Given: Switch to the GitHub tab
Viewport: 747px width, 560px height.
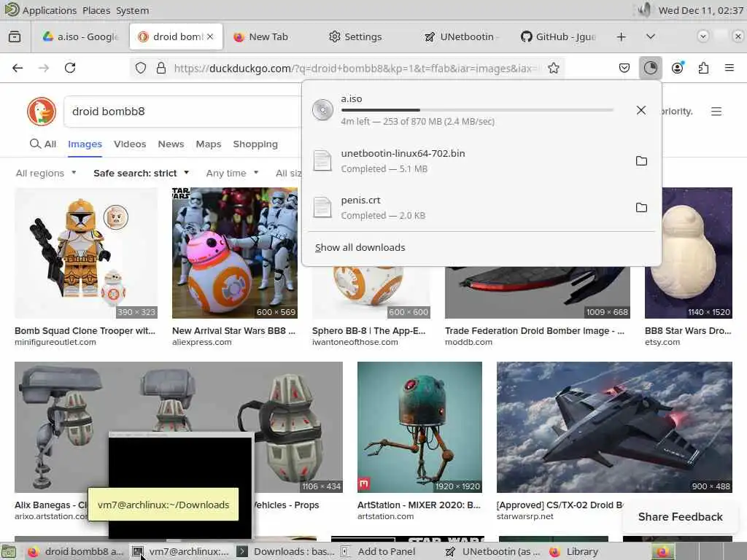Looking at the screenshot, I should tap(558, 36).
